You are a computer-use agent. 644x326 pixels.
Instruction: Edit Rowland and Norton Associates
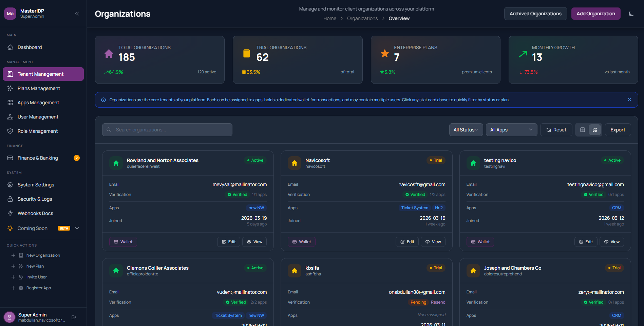229,242
